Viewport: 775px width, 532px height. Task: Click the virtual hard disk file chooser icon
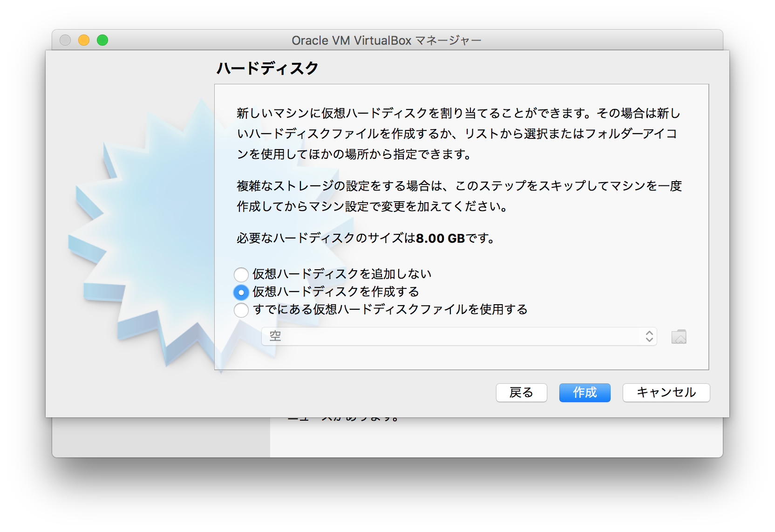pyautogui.click(x=679, y=336)
